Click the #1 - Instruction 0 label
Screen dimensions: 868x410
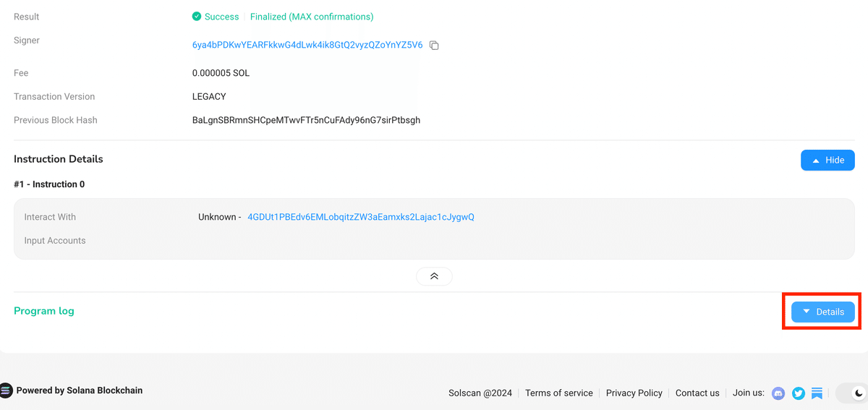[x=49, y=184]
